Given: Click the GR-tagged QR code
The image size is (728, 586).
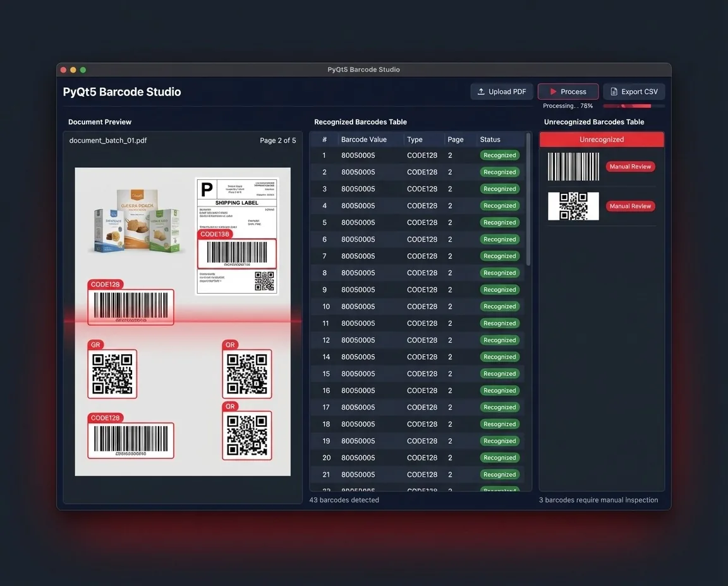Looking at the screenshot, I should point(112,374).
